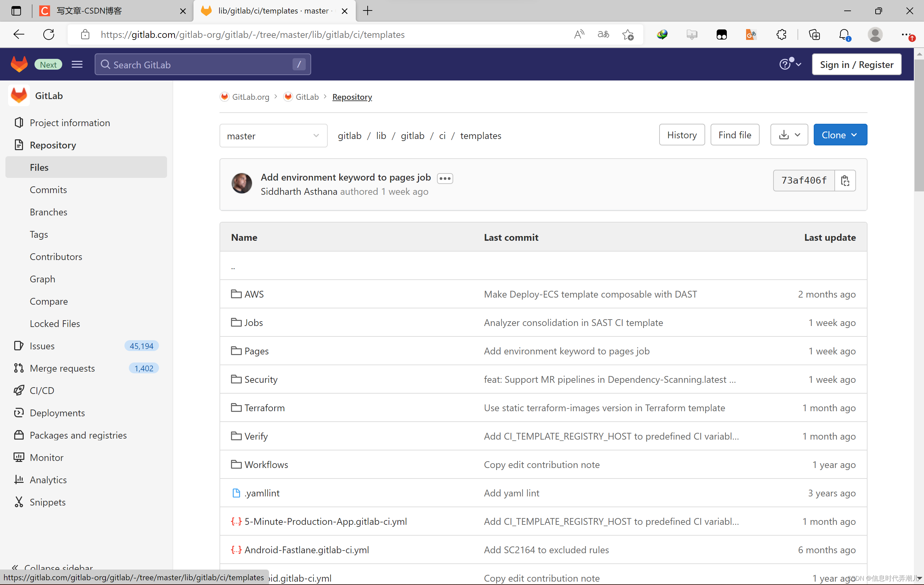The width and height of the screenshot is (924, 585).
Task: Toggle the help menu icon
Action: pos(788,64)
